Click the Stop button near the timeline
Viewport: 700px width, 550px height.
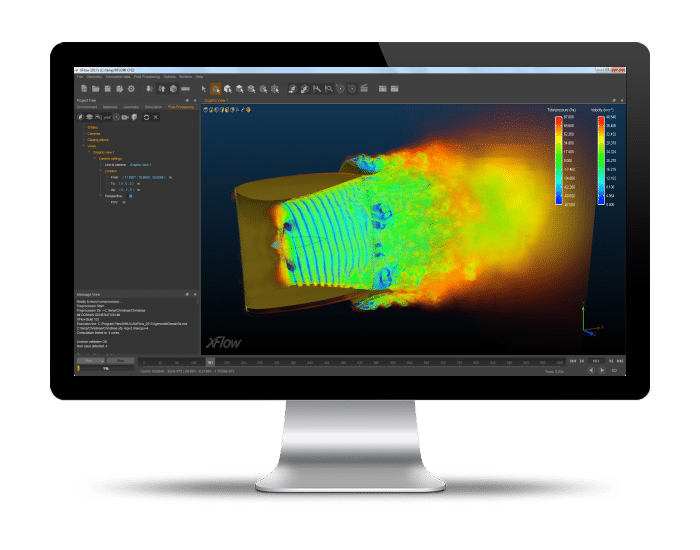[x=121, y=361]
